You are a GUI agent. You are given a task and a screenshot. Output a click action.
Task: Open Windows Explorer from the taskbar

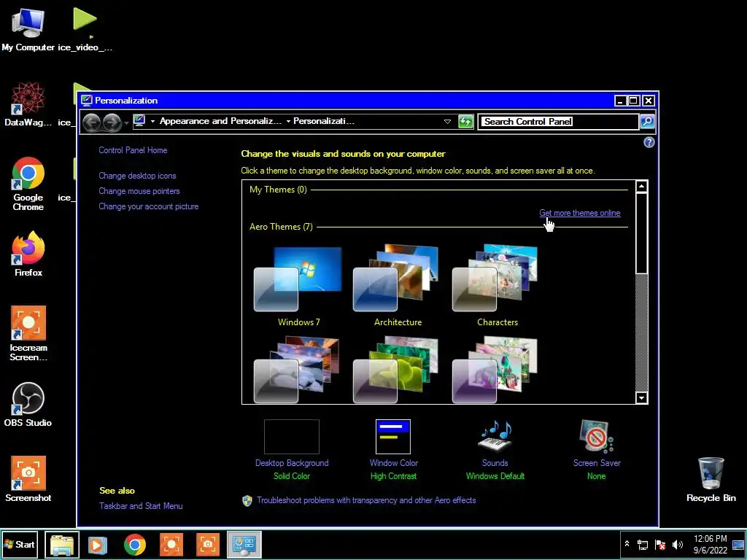(x=62, y=545)
